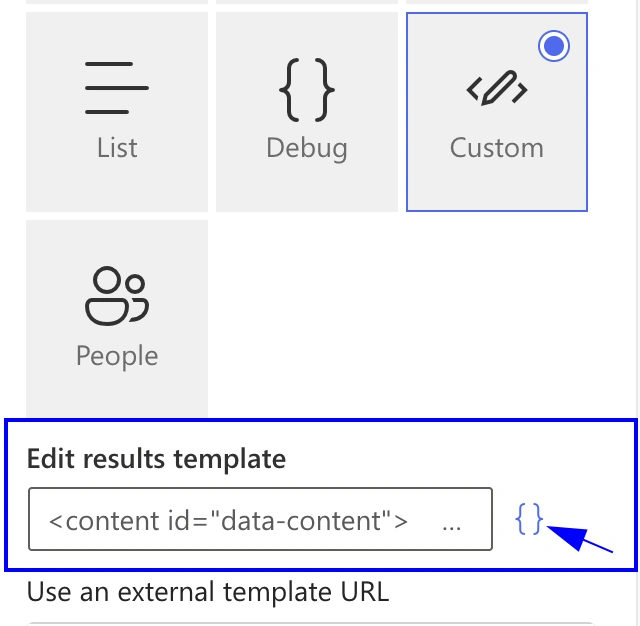Viewport: 640px width, 626px height.
Task: Click the content id data-content placeholder text
Action: 228,521
